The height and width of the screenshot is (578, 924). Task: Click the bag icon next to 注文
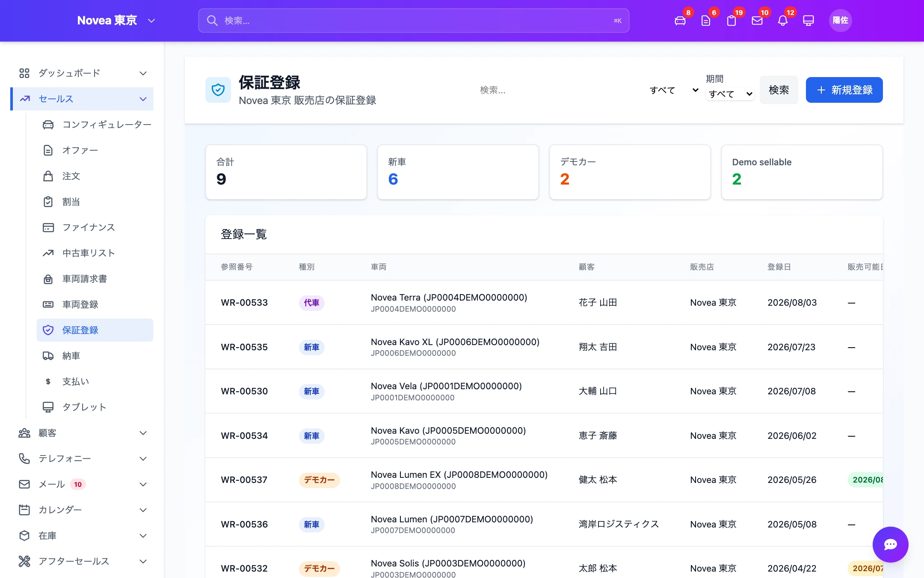click(x=48, y=176)
